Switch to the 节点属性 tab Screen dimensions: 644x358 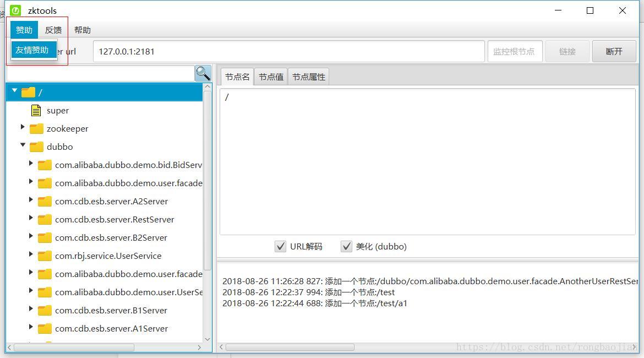pos(309,77)
